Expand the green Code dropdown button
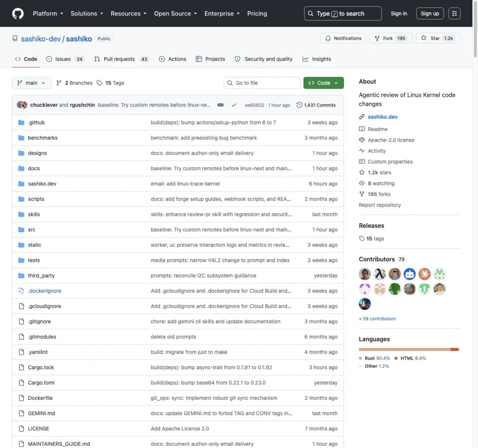The image size is (478, 448). tap(324, 83)
